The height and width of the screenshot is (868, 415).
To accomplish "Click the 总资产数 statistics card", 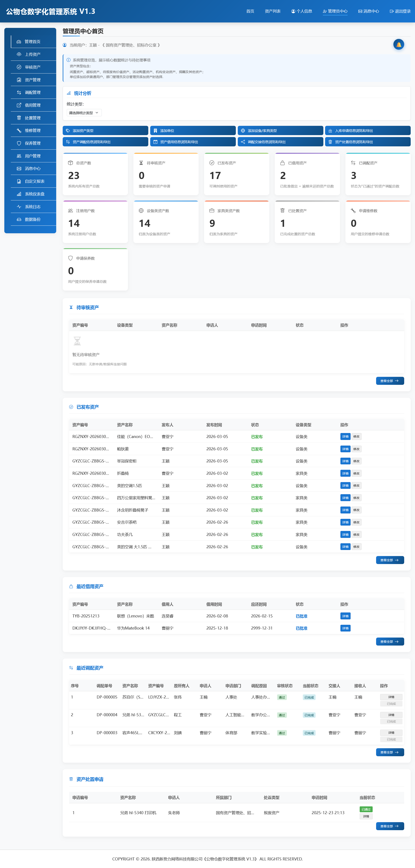I will [x=95, y=174].
